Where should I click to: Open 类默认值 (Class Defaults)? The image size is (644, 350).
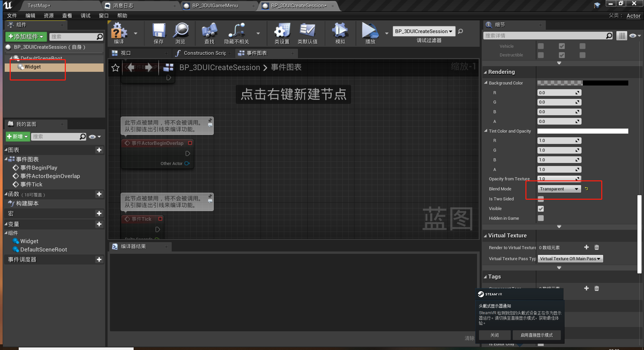click(308, 32)
